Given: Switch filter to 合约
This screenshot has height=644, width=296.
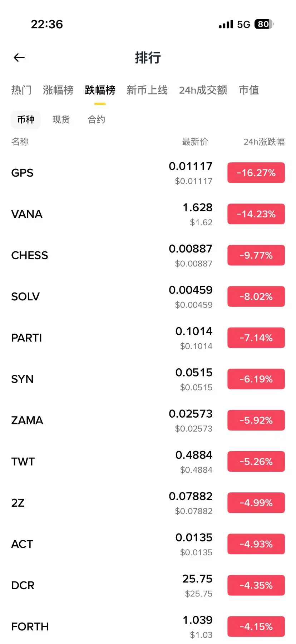Looking at the screenshot, I should point(97,119).
